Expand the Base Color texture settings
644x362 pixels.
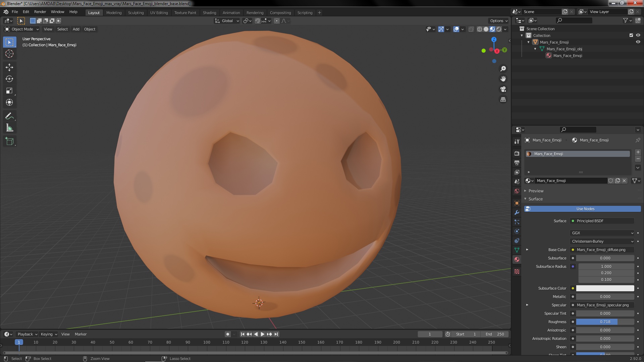pos(527,250)
